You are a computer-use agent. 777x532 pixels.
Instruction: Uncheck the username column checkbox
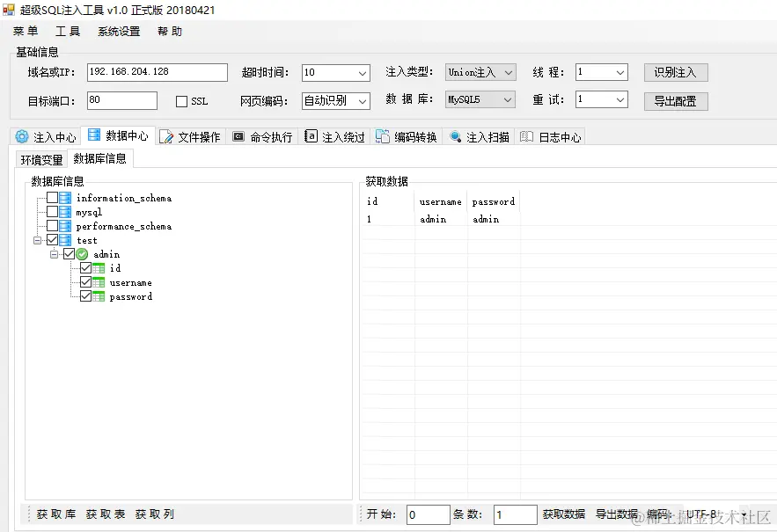click(85, 282)
